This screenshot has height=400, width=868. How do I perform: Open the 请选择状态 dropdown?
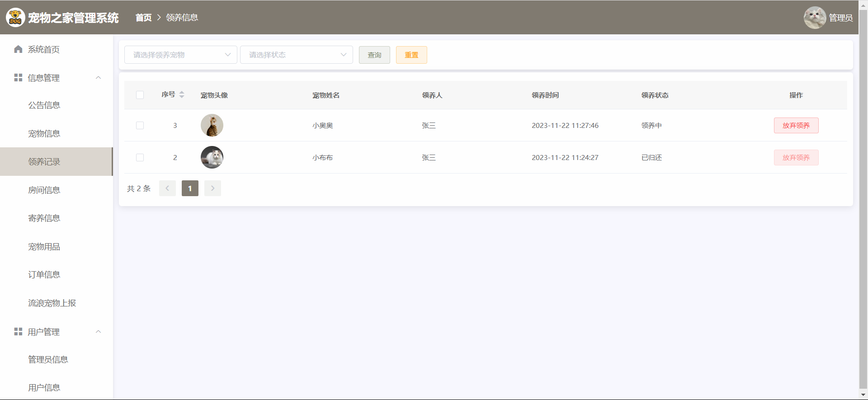point(297,55)
